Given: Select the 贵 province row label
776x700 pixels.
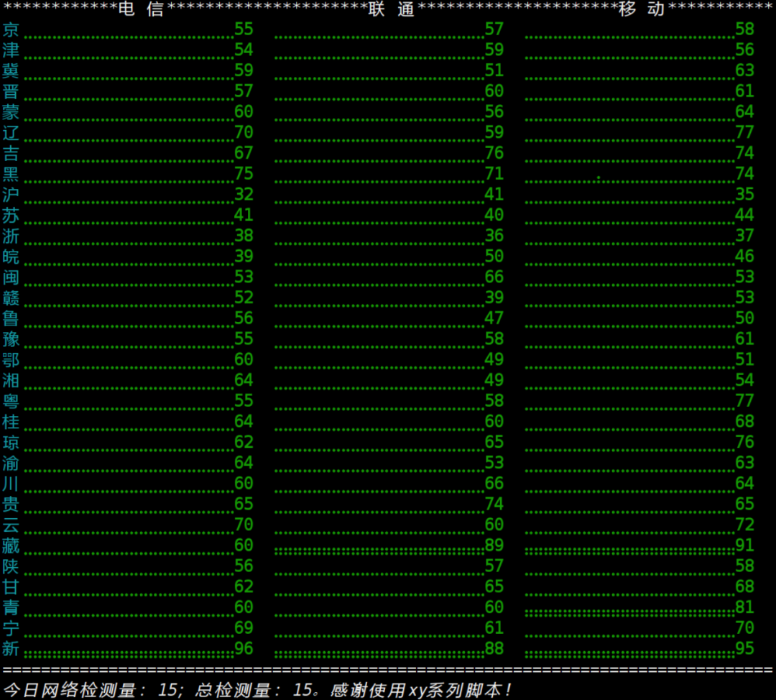Looking at the screenshot, I should tap(11, 504).
